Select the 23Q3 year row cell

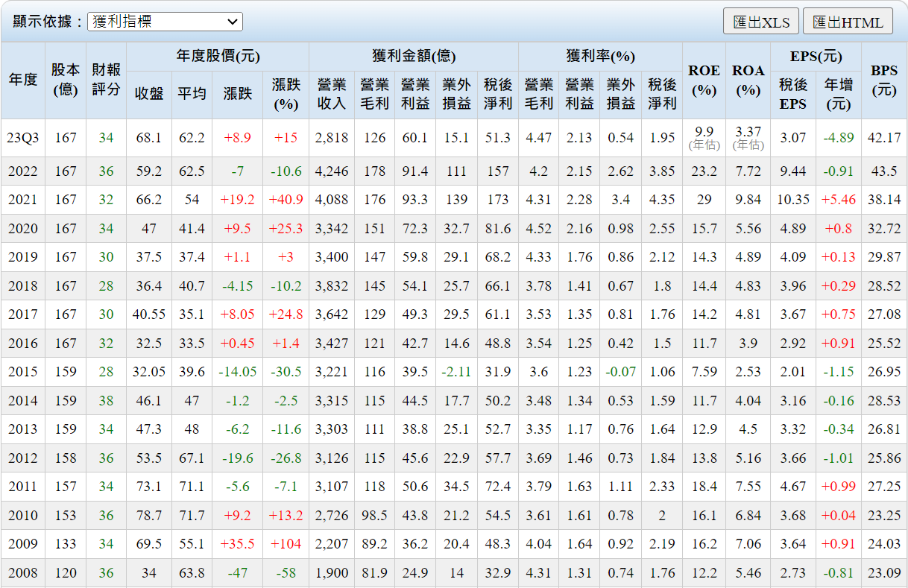pyautogui.click(x=23, y=138)
